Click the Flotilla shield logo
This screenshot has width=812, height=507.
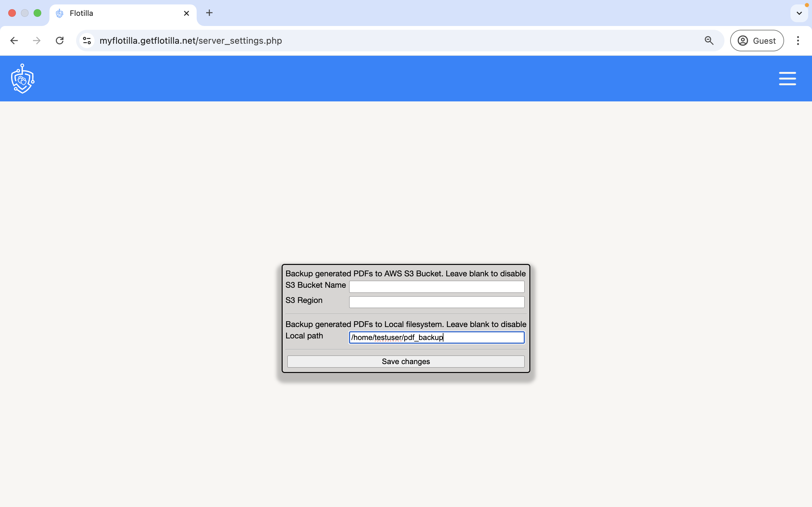click(x=23, y=79)
